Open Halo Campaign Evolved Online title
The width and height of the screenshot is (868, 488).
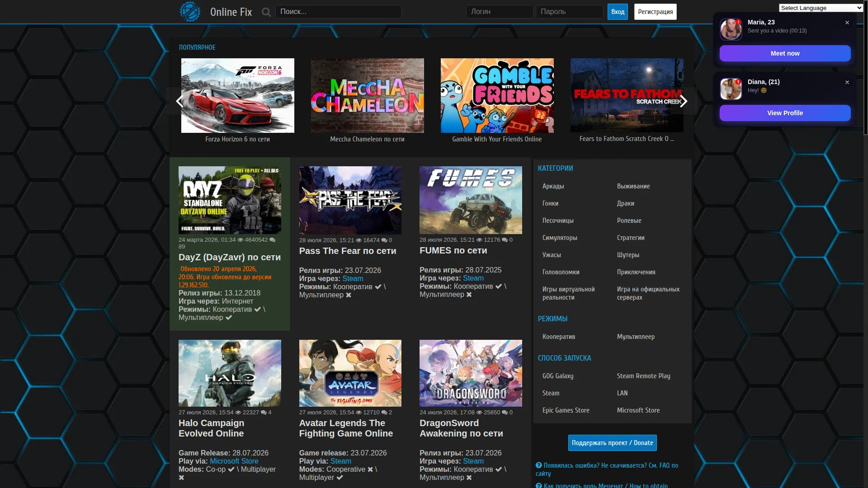[211, 428]
